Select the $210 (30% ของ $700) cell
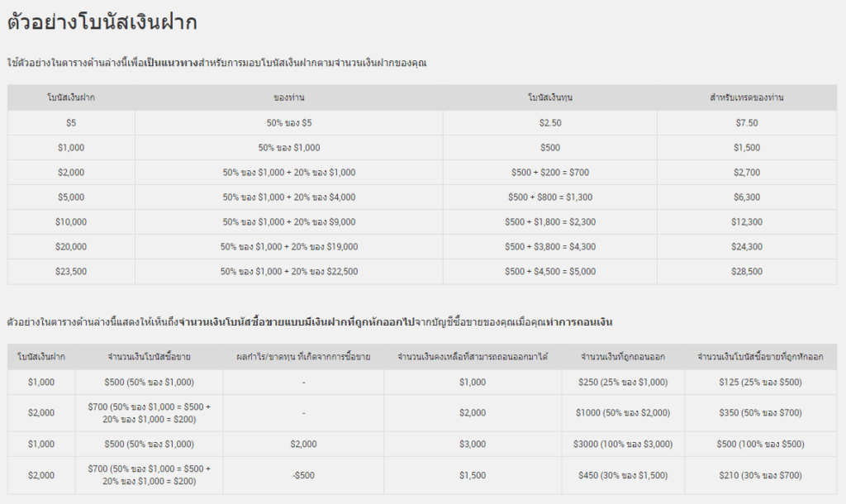 tap(760, 476)
